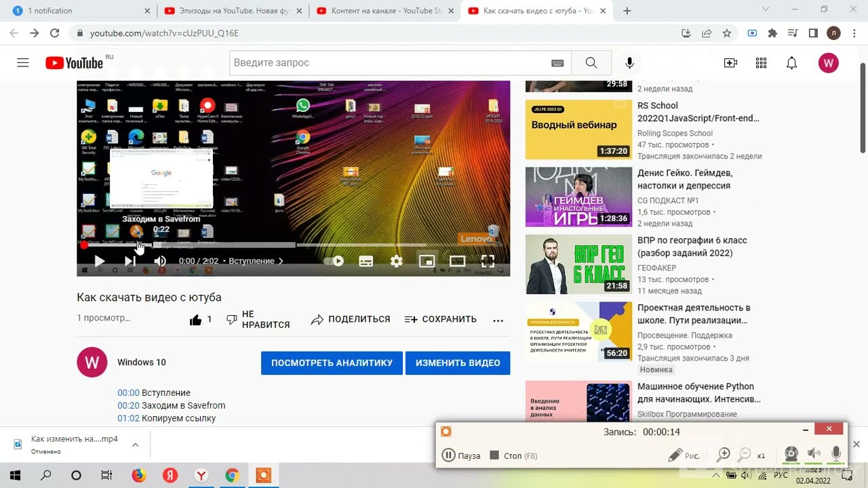Screen dimensions: 868x488
Task: Toggle system sound capture in recorder
Action: tap(814, 454)
